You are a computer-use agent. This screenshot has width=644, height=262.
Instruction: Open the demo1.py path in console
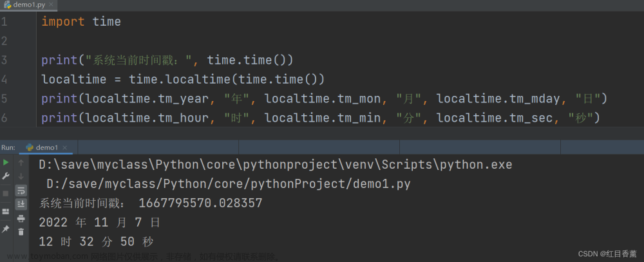click(229, 184)
